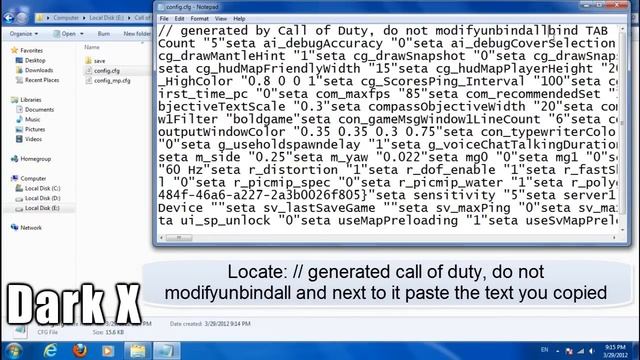
Task: Expand the Open button dropdown arrow
Action: tap(82, 33)
